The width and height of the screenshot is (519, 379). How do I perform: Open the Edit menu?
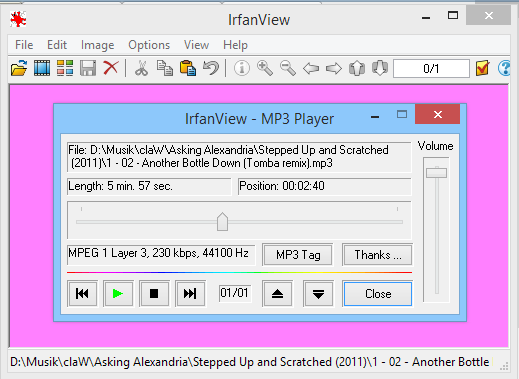(57, 45)
